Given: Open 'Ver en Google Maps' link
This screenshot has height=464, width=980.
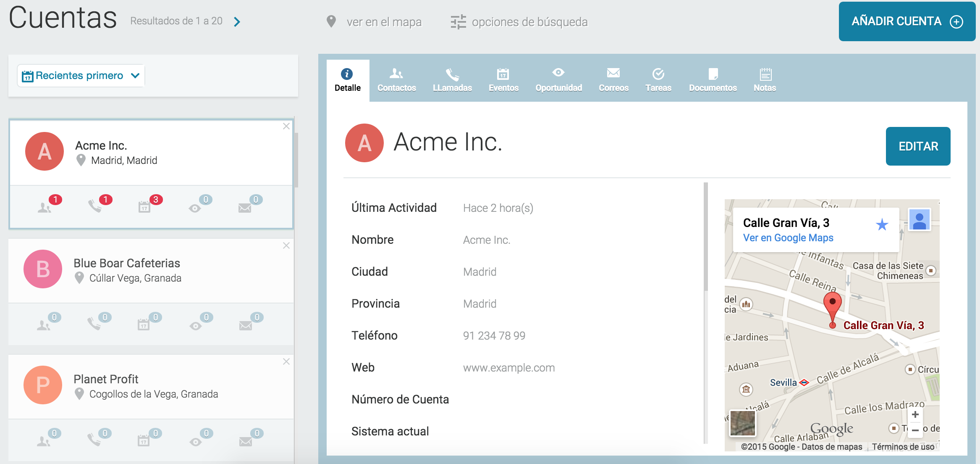Looking at the screenshot, I should (x=788, y=238).
